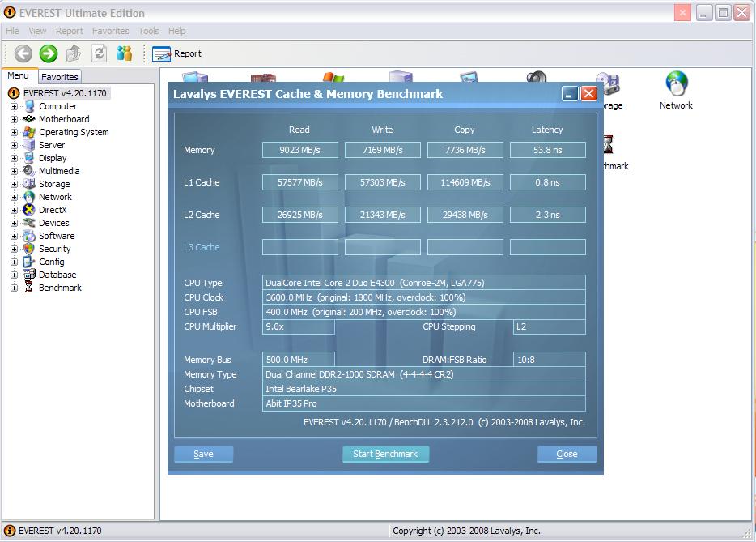Viewport: 756px width, 542px height.
Task: Click the users toolbar icon
Action: [125, 53]
